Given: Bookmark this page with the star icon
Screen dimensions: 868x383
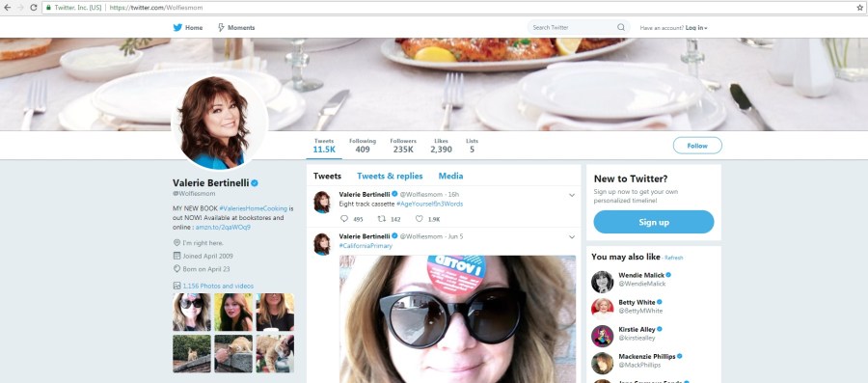Looking at the screenshot, I should (859, 8).
